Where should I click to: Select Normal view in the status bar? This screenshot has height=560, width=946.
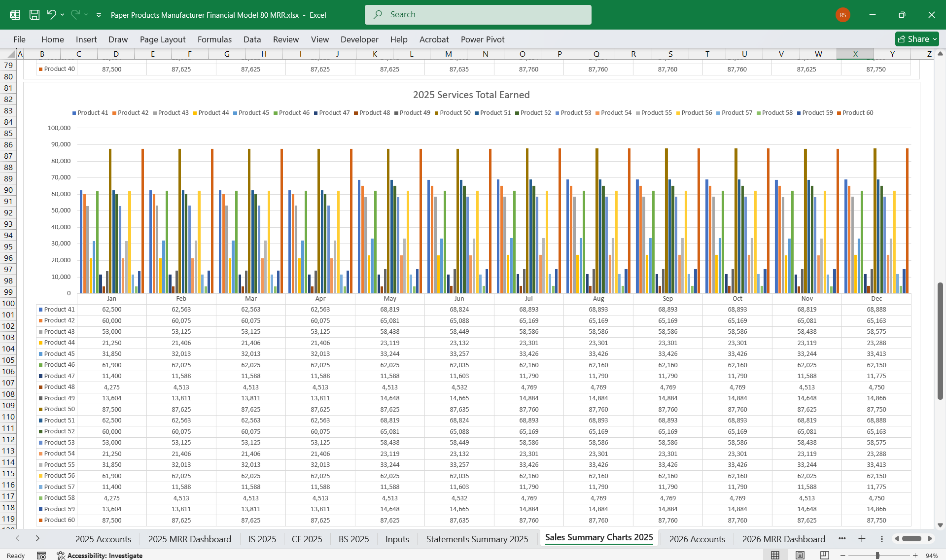(776, 555)
